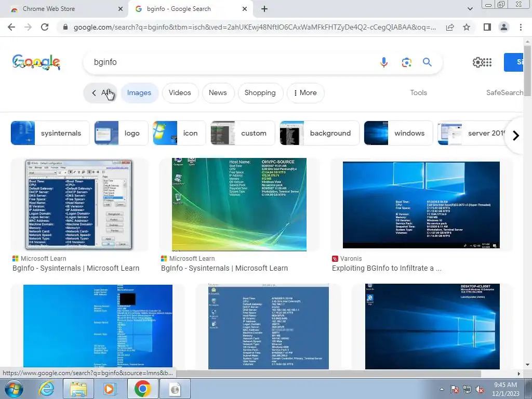This screenshot has height=399, width=532.
Task: Select the Videos filter tab
Action: coord(180,92)
